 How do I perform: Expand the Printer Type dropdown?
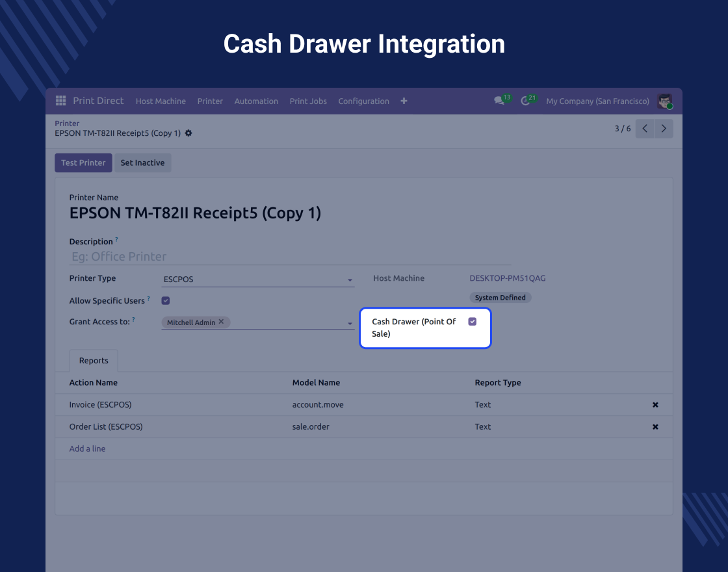tap(350, 280)
